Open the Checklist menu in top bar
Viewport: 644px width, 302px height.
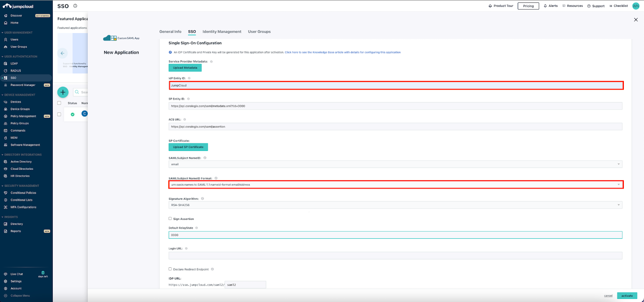pos(619,6)
